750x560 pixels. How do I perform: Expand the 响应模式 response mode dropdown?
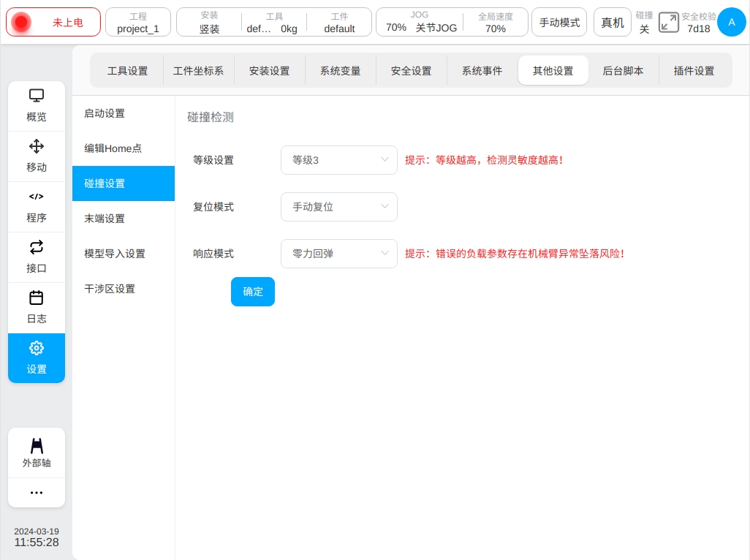point(339,254)
